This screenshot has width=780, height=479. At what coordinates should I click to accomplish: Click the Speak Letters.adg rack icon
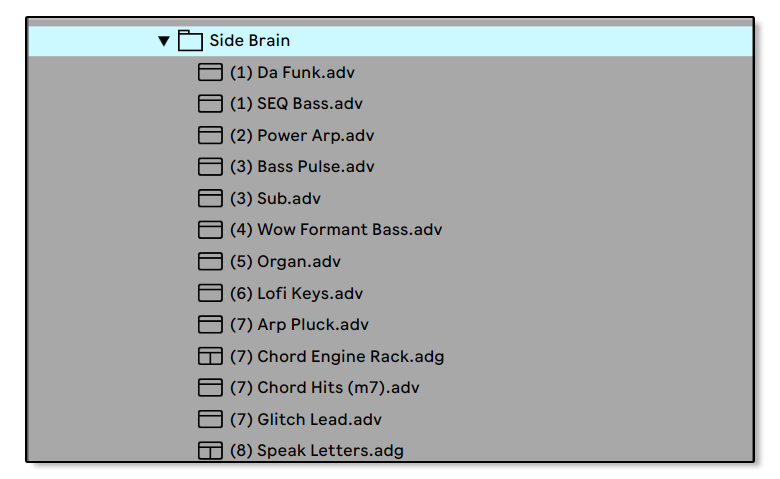coord(209,451)
